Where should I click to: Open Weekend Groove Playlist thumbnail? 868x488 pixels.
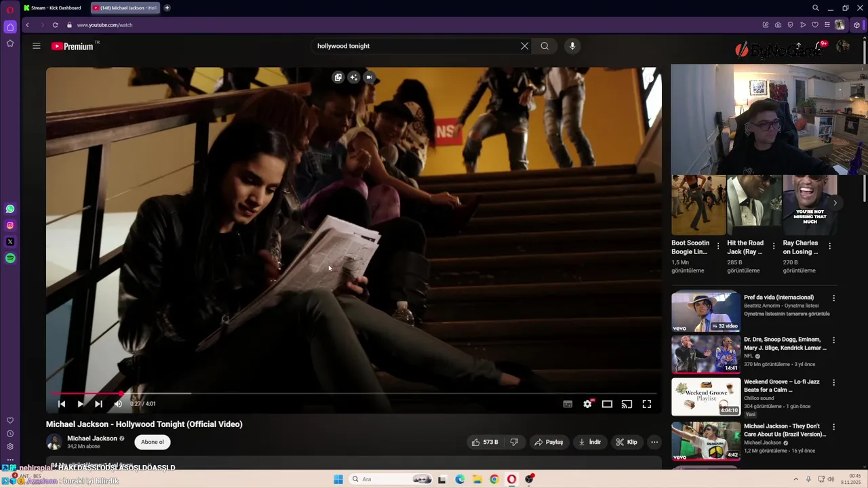(706, 396)
